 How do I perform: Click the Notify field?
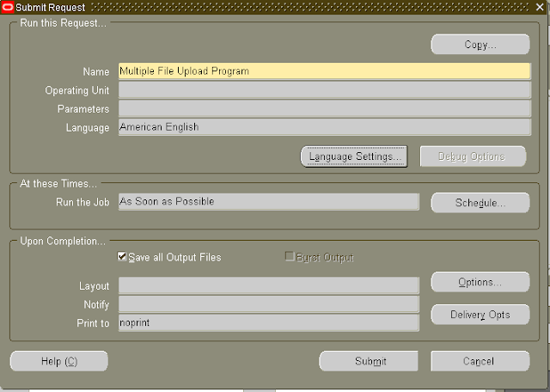(269, 304)
